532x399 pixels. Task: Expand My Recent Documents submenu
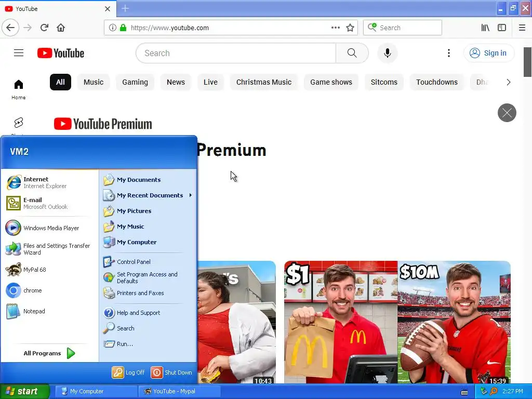(x=148, y=195)
